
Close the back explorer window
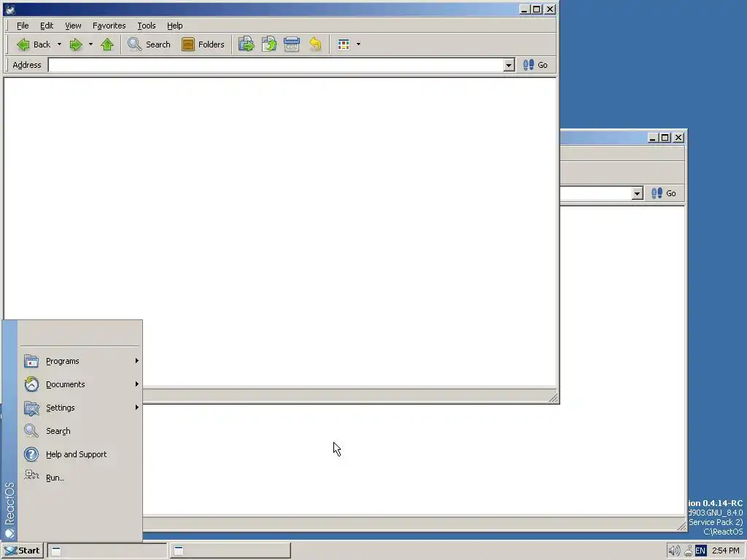pyautogui.click(x=678, y=138)
